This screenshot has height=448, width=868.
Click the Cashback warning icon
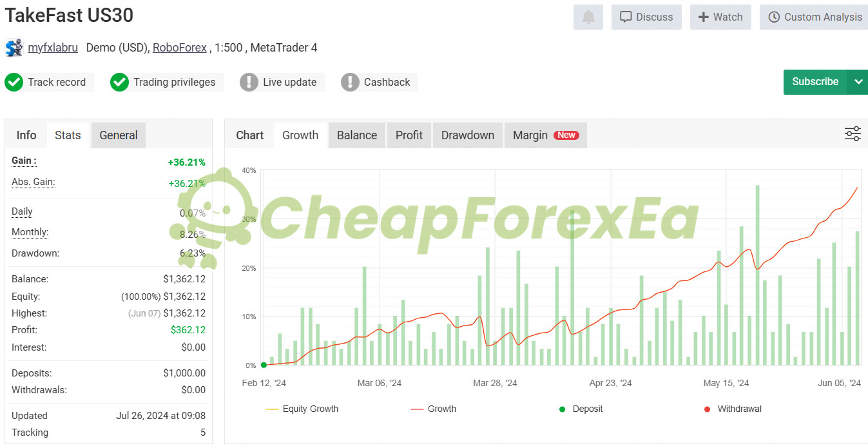[350, 82]
